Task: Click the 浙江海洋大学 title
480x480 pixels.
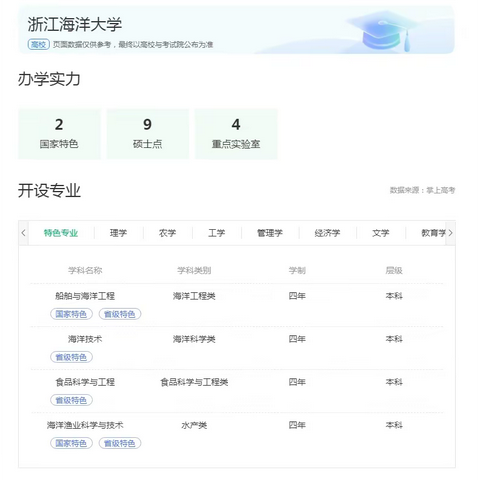Action: click(x=75, y=24)
